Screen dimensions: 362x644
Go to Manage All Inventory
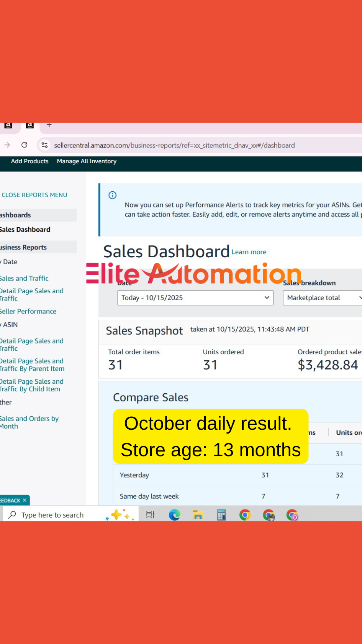click(87, 161)
